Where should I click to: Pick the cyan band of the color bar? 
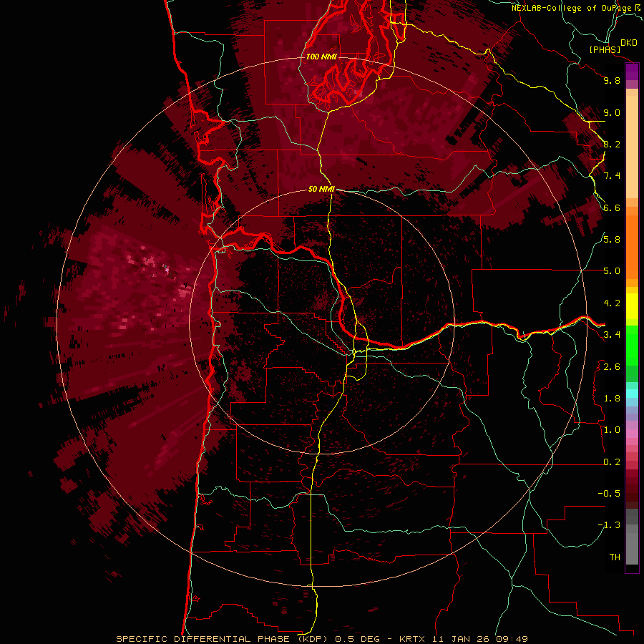pos(632,394)
